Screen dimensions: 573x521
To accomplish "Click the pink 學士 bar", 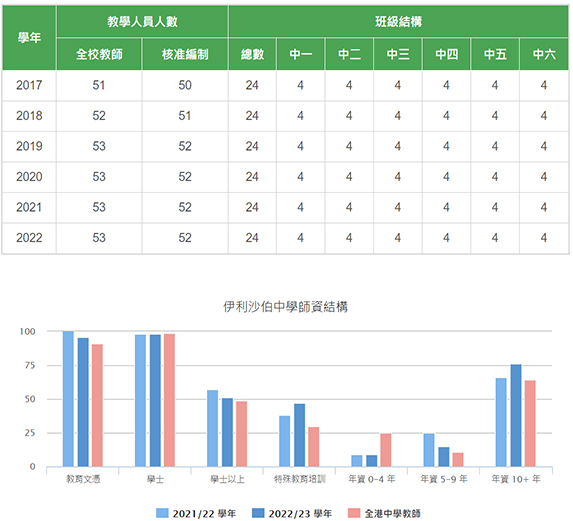I will coord(169,400).
